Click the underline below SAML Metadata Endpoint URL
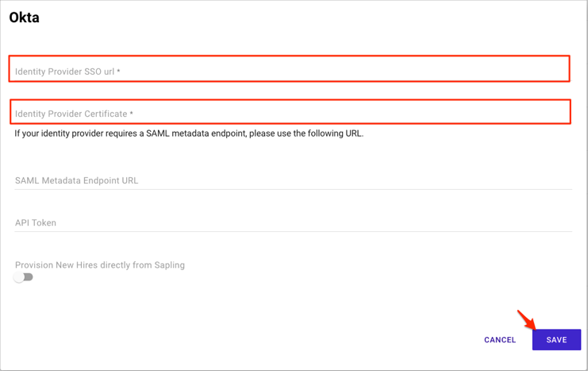 (293, 189)
